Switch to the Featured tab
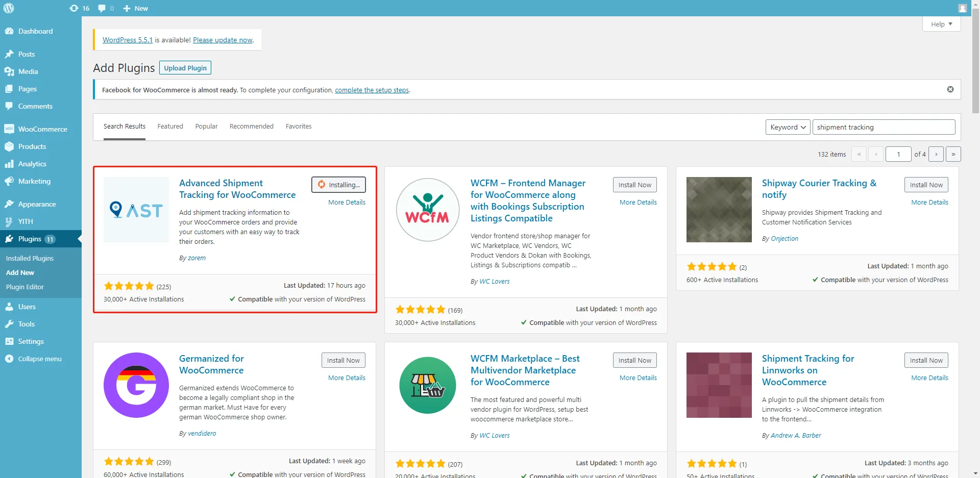 tap(170, 127)
